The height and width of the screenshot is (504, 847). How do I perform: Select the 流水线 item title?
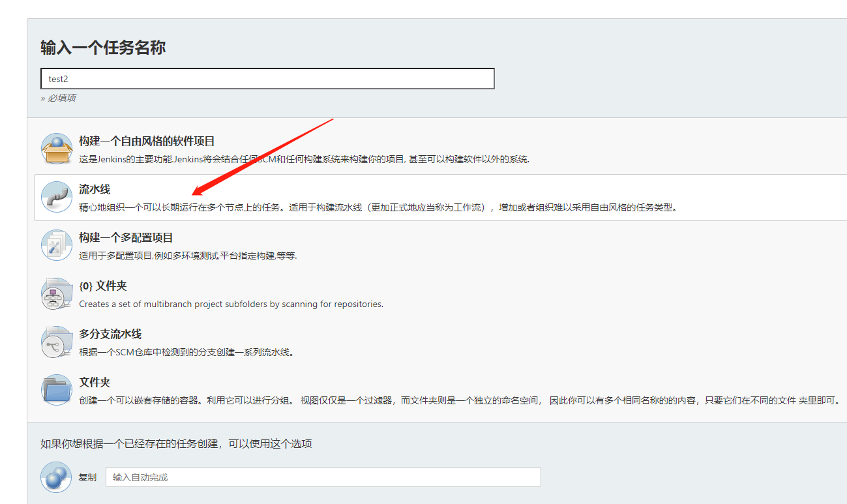95,189
